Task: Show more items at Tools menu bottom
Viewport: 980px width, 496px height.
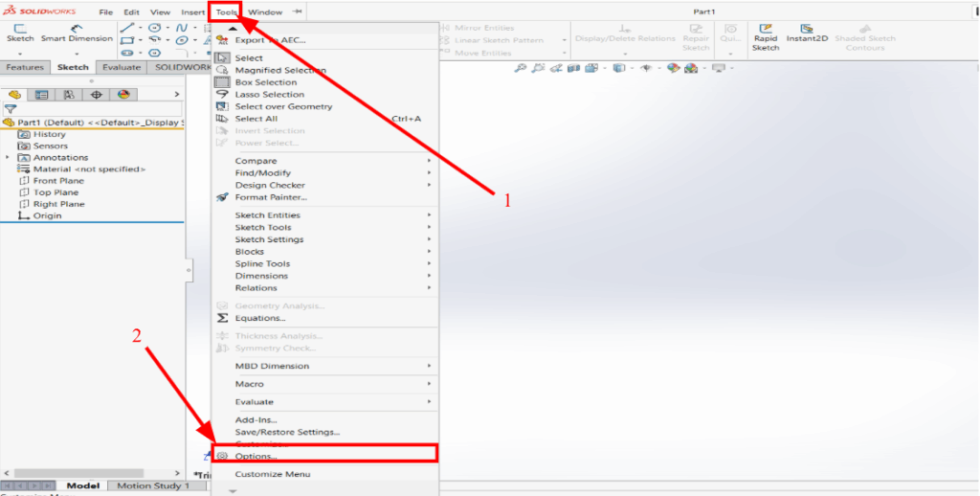Action: [233, 491]
